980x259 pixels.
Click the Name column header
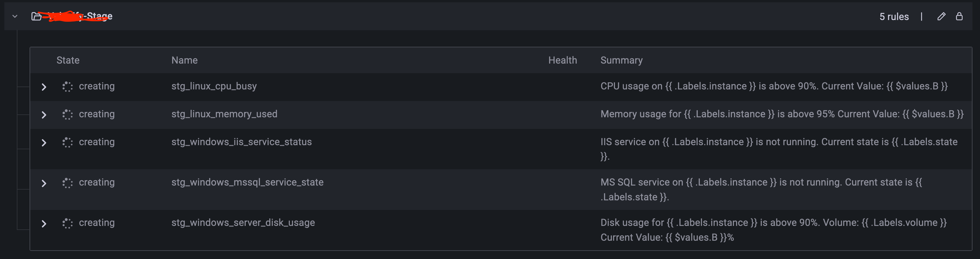185,60
